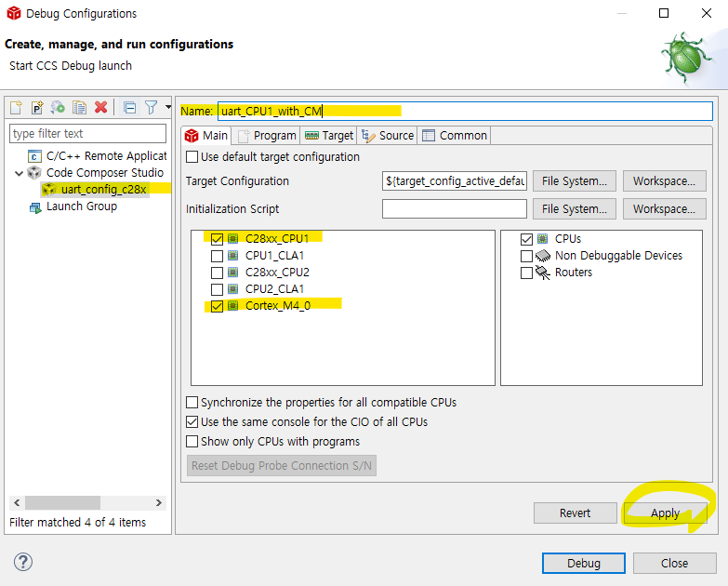728x586 pixels.
Task: Switch to the Target tab
Action: (x=329, y=136)
